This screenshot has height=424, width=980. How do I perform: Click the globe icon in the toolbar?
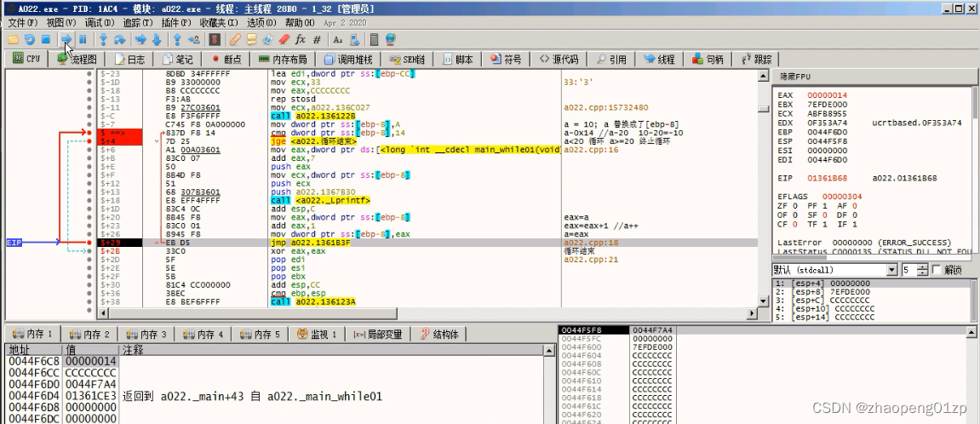point(391,39)
